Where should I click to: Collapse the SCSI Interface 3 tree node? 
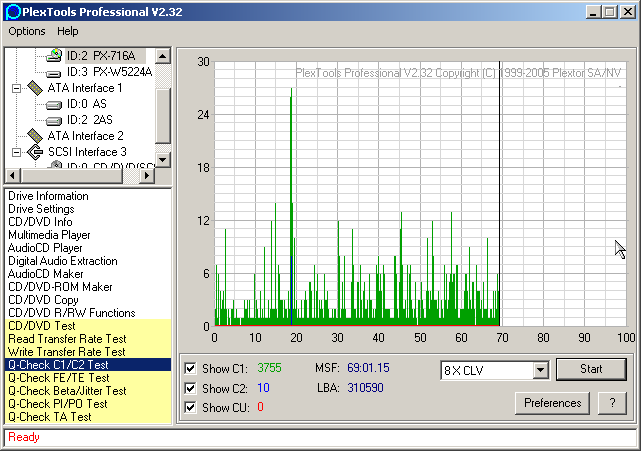[17, 152]
